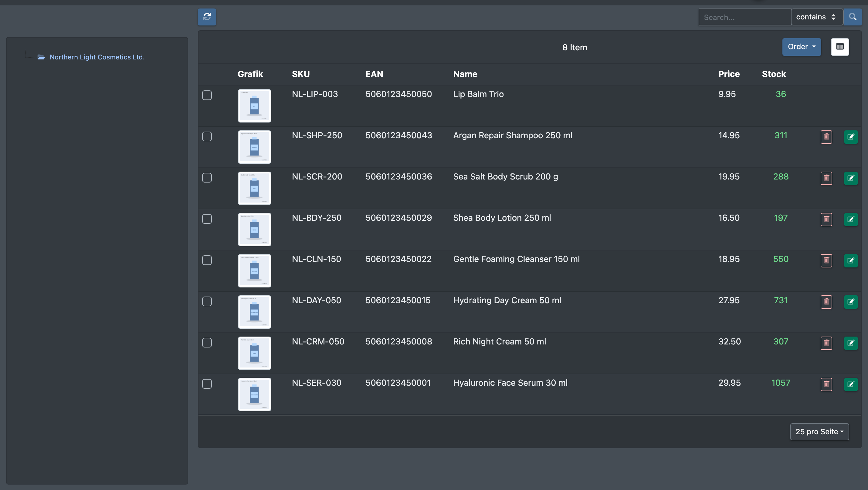Open the 25 pro Seite dropdown
This screenshot has height=490, width=868.
click(x=819, y=431)
